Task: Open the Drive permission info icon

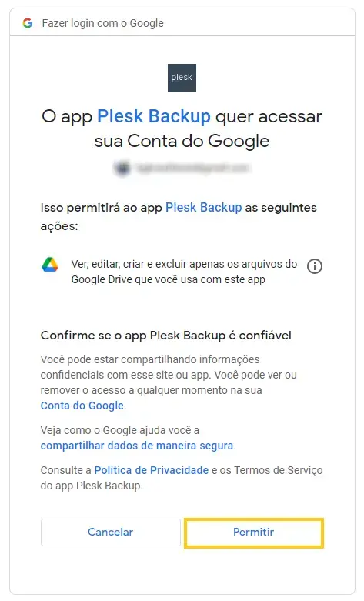Action: [x=315, y=266]
